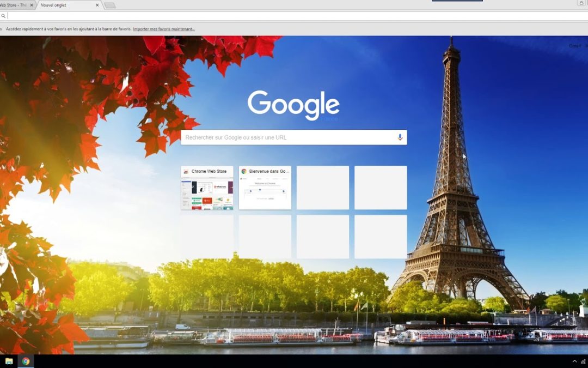Open the Bienvenue dans Google thumbnail
The width and height of the screenshot is (588, 368).
point(265,188)
